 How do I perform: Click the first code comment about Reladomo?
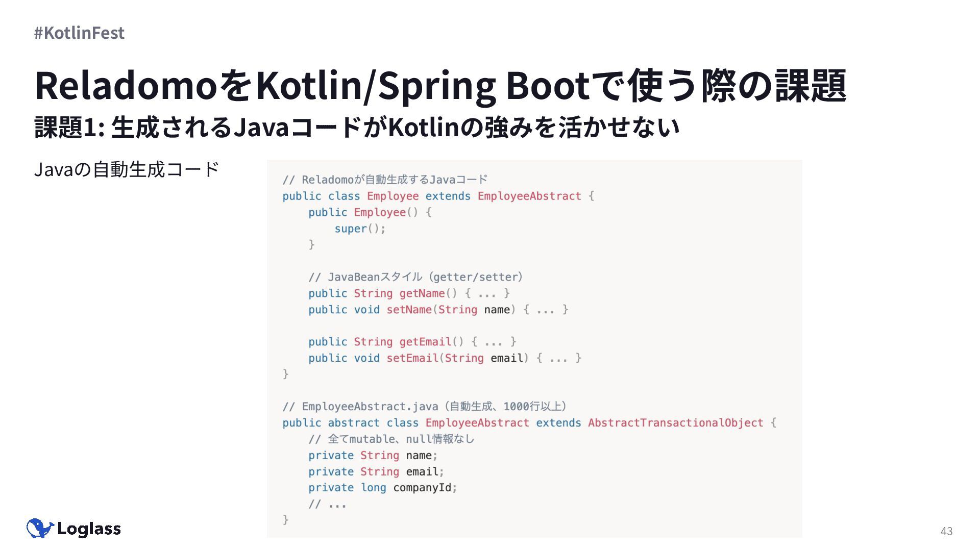tap(385, 180)
